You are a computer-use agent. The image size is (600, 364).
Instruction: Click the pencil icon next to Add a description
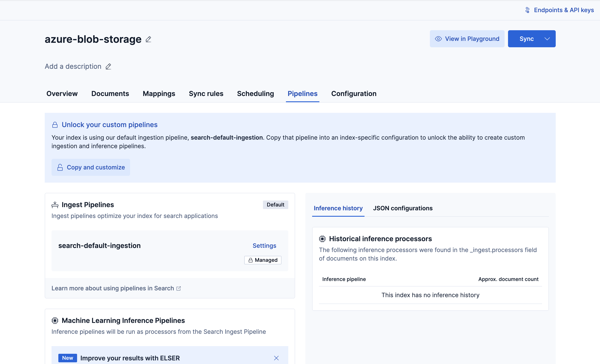point(108,66)
